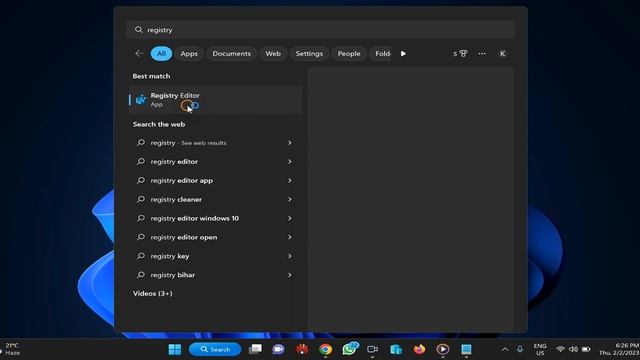Show more filters with the play arrow
The image size is (640, 360).
point(403,53)
